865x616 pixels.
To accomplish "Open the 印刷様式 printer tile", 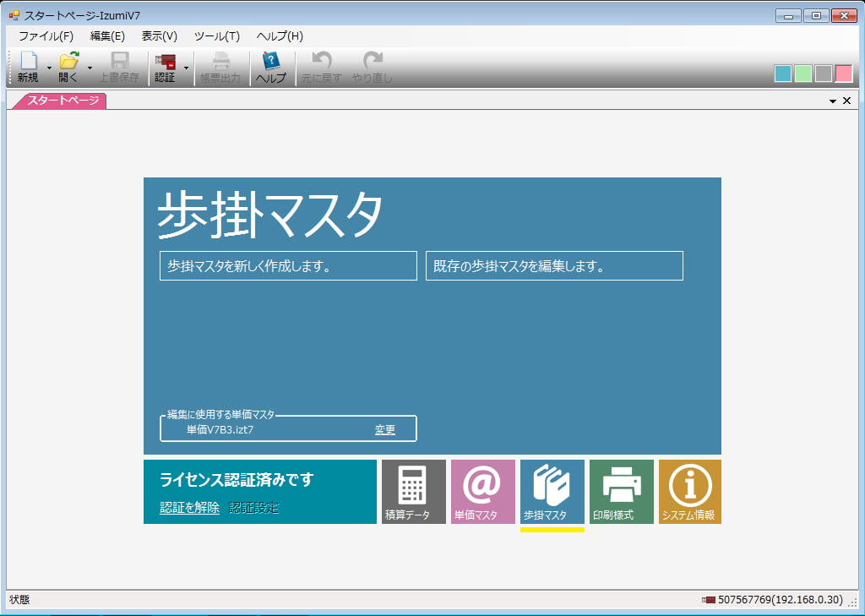I will click(622, 492).
